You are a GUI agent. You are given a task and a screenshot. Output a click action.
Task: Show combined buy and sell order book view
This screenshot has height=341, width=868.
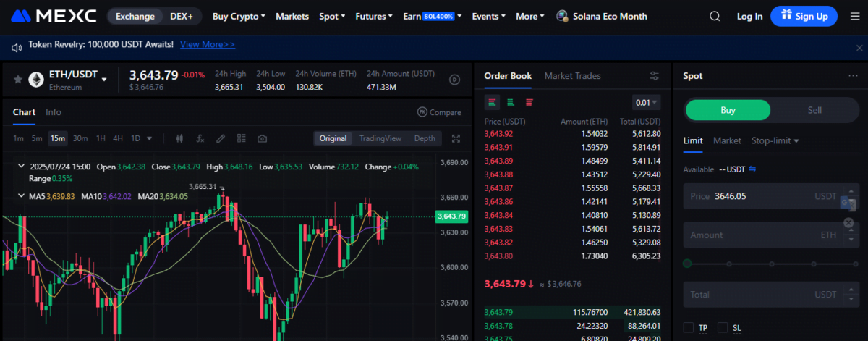pyautogui.click(x=493, y=102)
